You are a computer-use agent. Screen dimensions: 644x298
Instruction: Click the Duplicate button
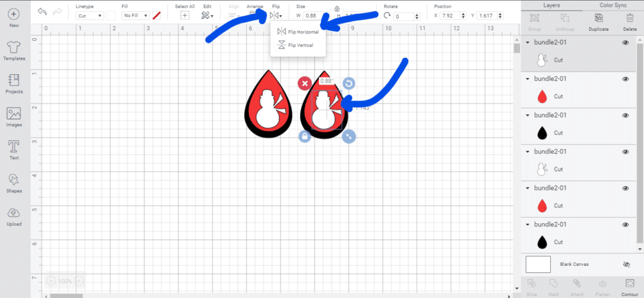pos(598,24)
